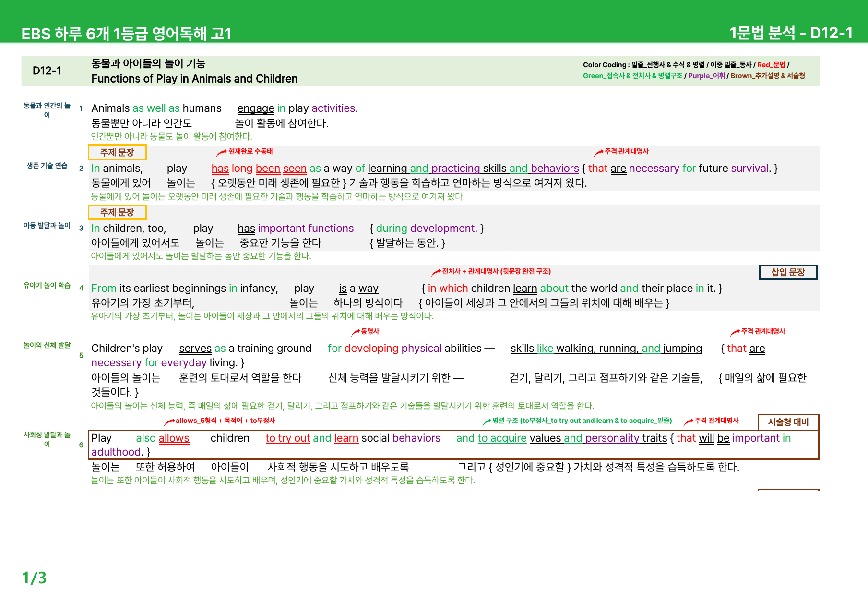Viewport: 868px width, 614px height.
Task: Click the underlined verb 'engage' in sentence 1
Action: [256, 108]
